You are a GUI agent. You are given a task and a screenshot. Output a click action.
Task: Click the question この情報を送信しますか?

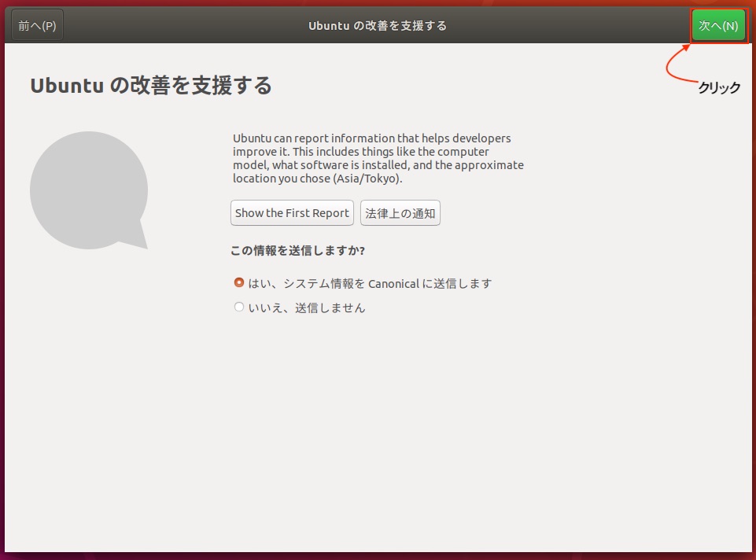[x=297, y=251]
